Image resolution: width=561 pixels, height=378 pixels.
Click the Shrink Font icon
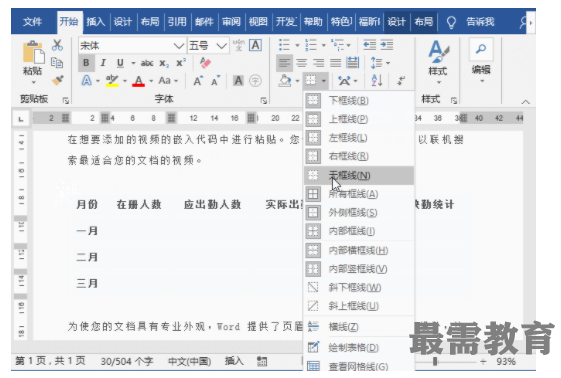[x=215, y=81]
